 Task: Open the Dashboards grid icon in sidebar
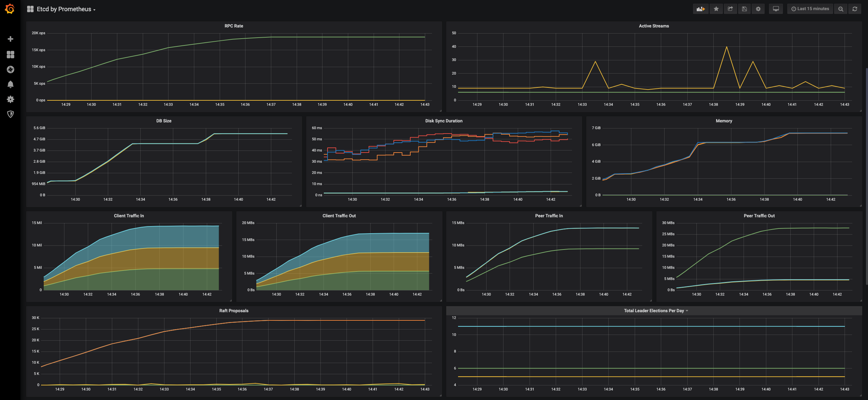[11, 55]
